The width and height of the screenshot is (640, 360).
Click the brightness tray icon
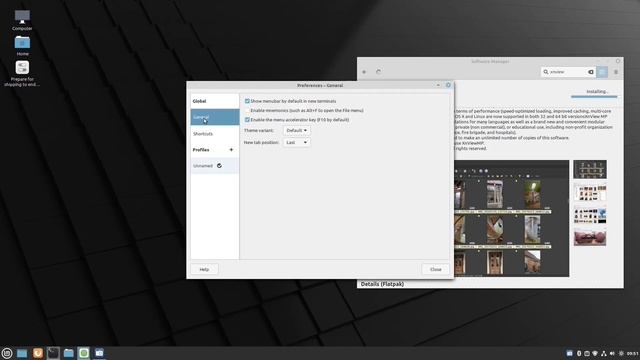coord(621,353)
